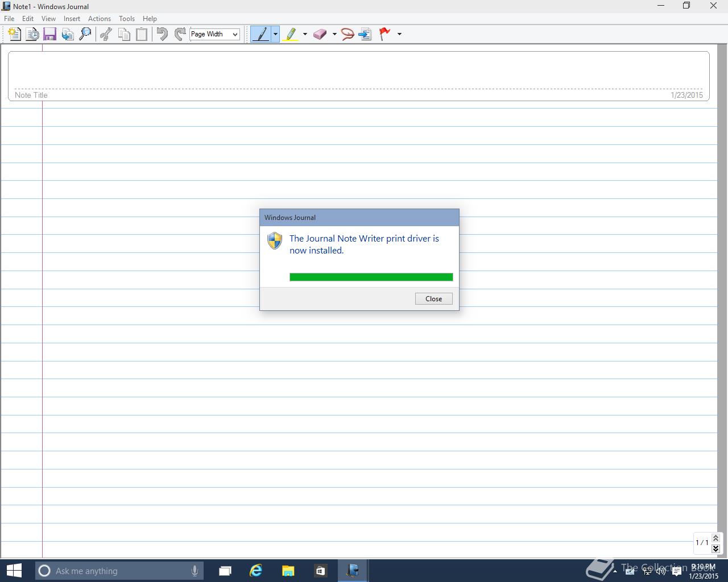Close the print driver installed dialog
The height and width of the screenshot is (582, 728).
point(434,299)
